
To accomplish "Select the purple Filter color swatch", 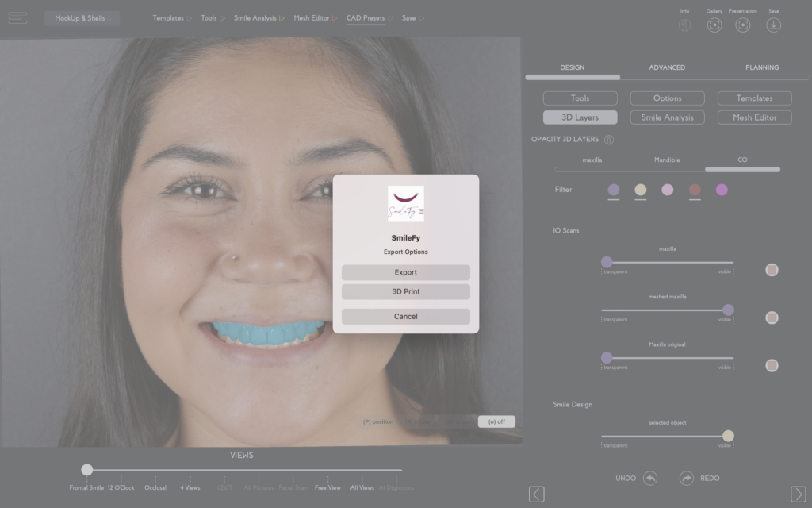I will [x=615, y=190].
